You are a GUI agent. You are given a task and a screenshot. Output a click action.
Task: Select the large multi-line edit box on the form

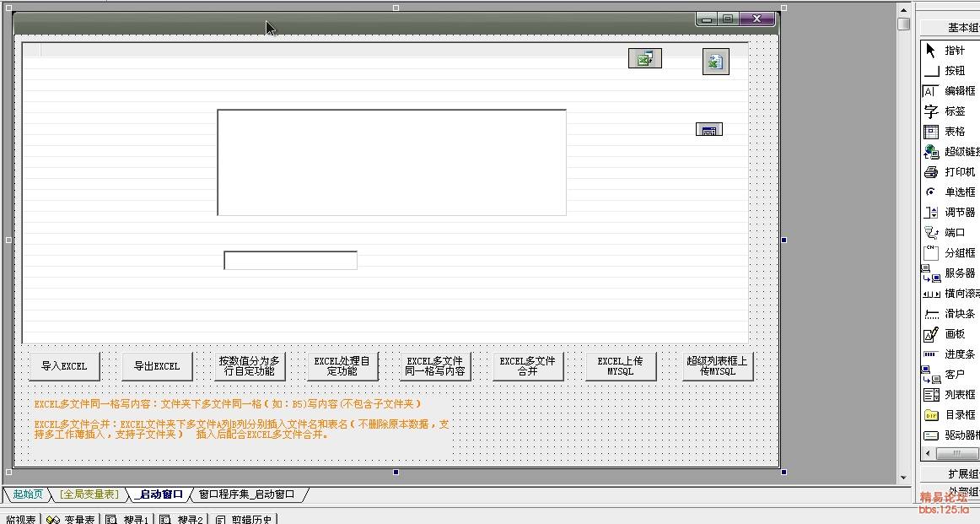pos(392,163)
